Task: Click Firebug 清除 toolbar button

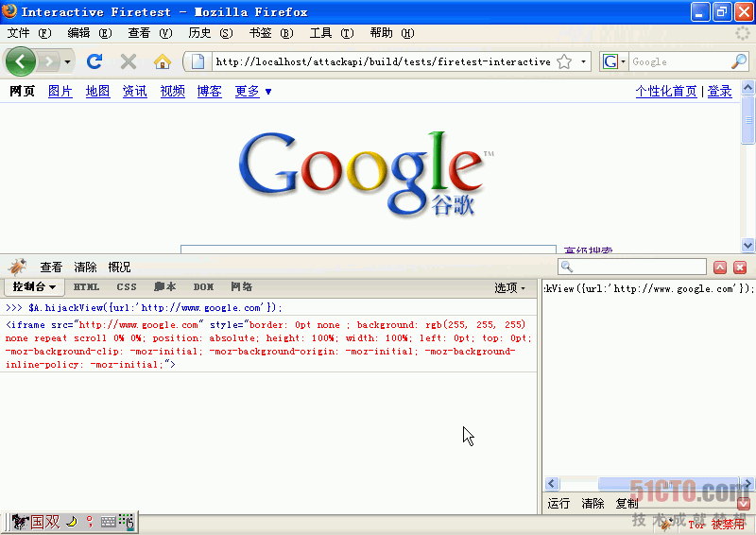Action: tap(85, 267)
